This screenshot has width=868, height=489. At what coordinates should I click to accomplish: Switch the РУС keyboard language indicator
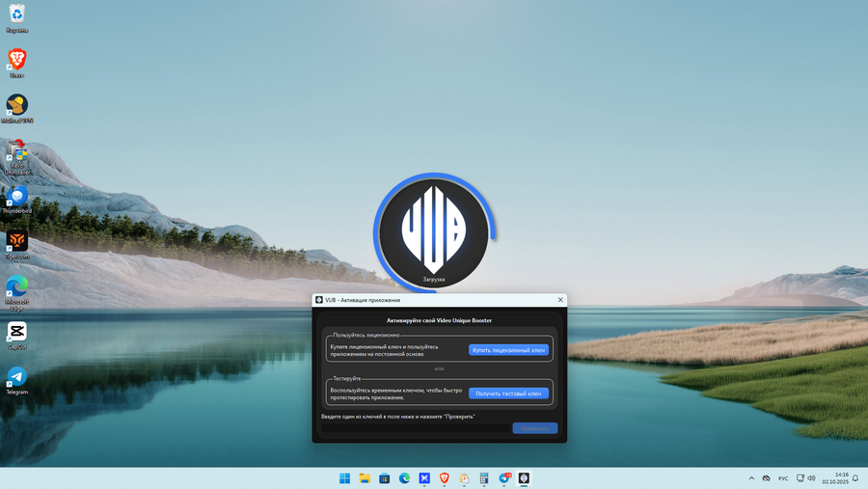[x=783, y=478]
